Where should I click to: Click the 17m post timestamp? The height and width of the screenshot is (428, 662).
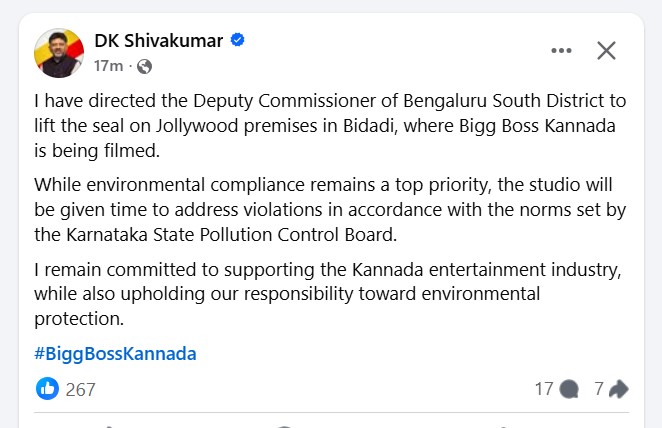pyautogui.click(x=108, y=66)
